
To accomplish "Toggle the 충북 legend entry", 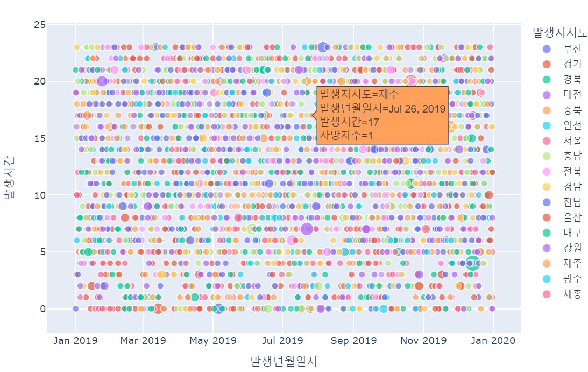I will pos(563,110).
